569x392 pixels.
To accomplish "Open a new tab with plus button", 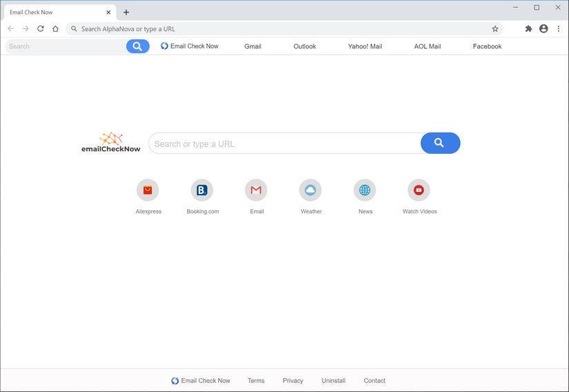I will [126, 12].
